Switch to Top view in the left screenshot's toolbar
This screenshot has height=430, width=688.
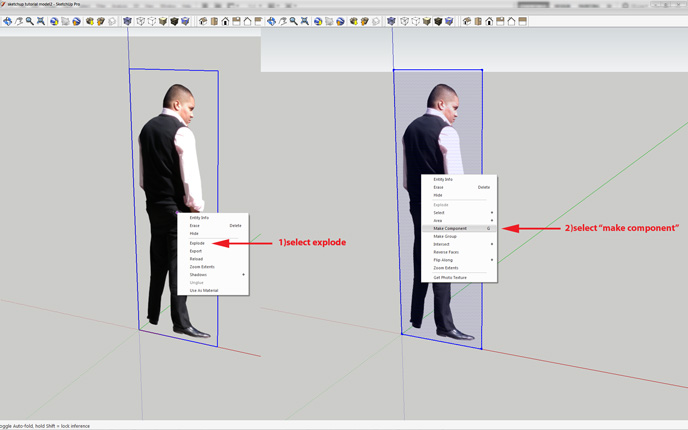tap(214, 21)
